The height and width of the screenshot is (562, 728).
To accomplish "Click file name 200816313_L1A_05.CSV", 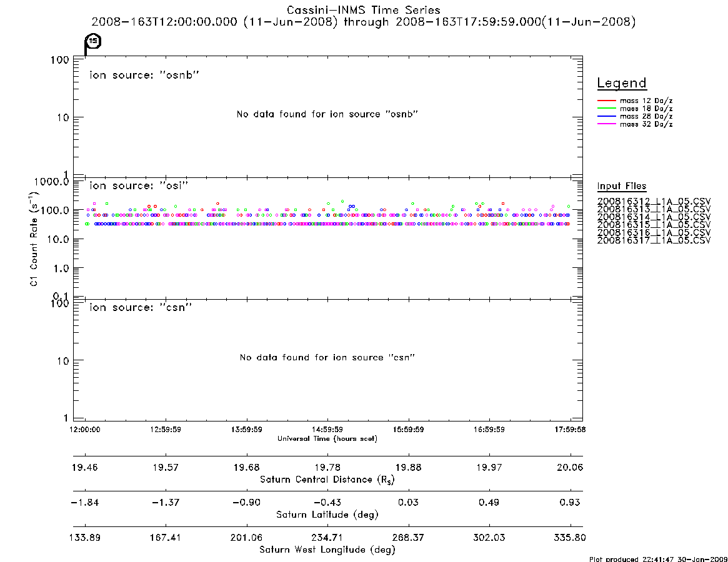I will click(654, 209).
